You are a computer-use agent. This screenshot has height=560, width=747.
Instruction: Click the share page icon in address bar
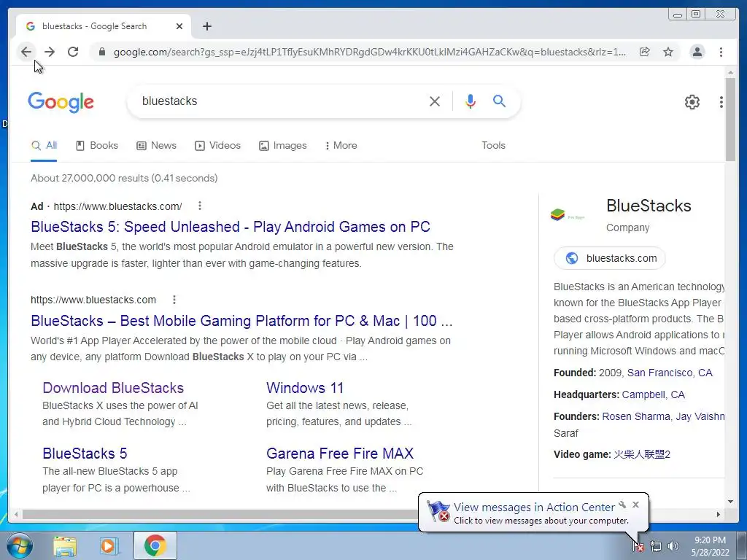pos(645,52)
